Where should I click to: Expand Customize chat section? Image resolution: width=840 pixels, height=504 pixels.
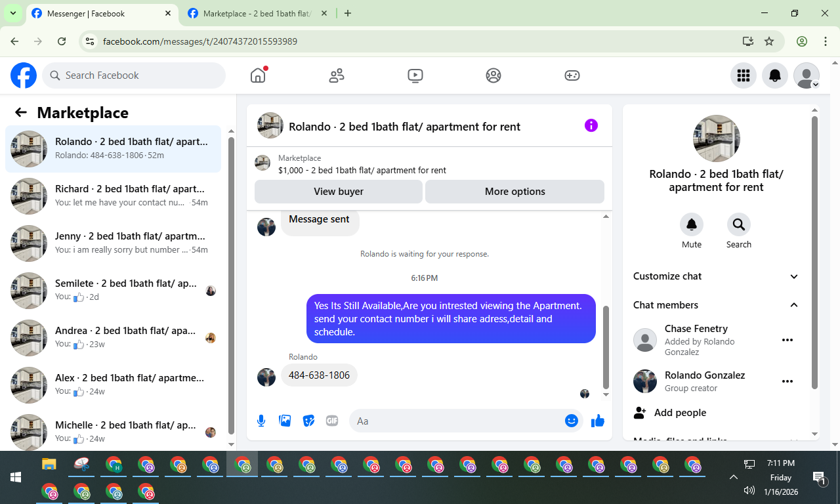tap(716, 276)
